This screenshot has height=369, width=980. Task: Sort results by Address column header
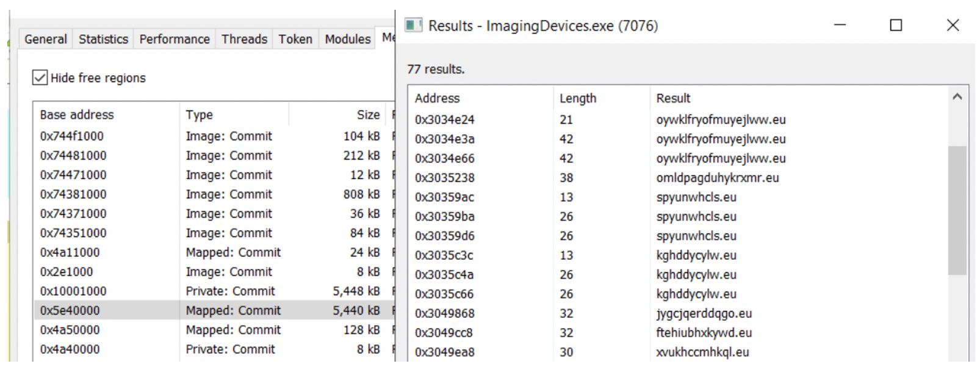pyautogui.click(x=438, y=98)
